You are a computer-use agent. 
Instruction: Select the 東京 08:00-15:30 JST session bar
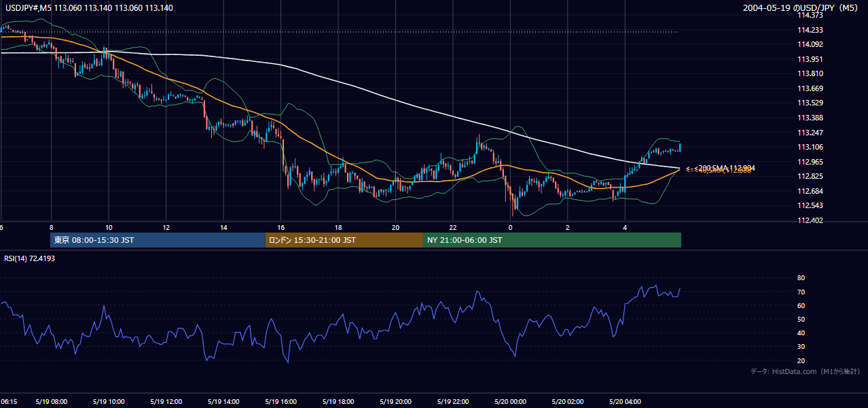158,240
